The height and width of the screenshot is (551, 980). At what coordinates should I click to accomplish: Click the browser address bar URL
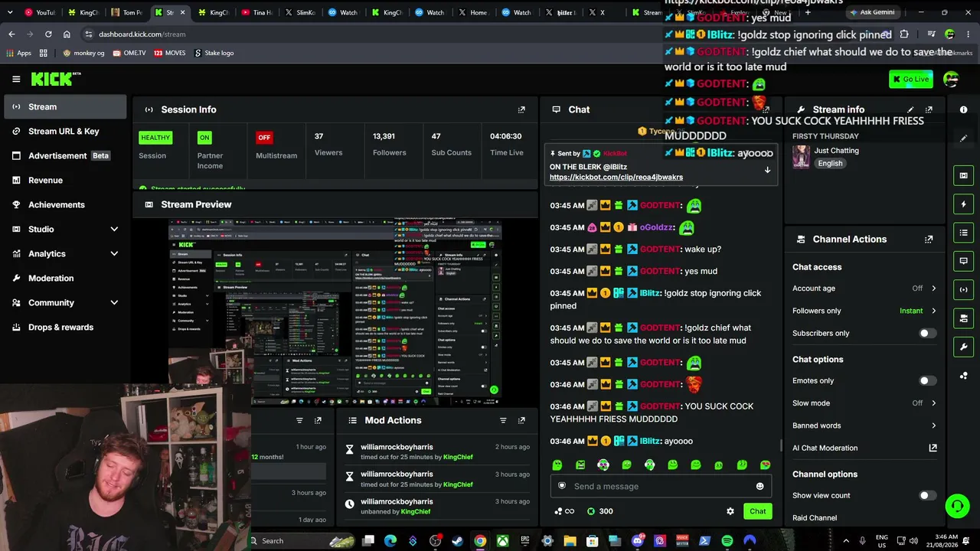click(142, 34)
